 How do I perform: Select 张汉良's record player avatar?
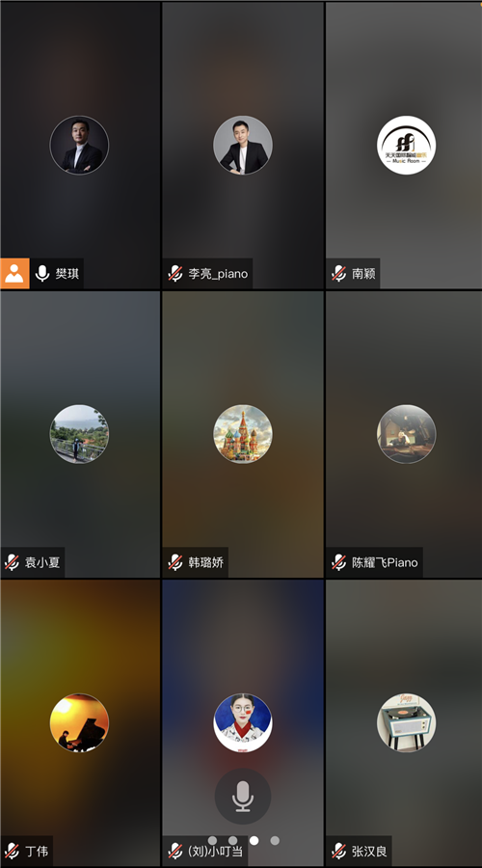point(406,723)
